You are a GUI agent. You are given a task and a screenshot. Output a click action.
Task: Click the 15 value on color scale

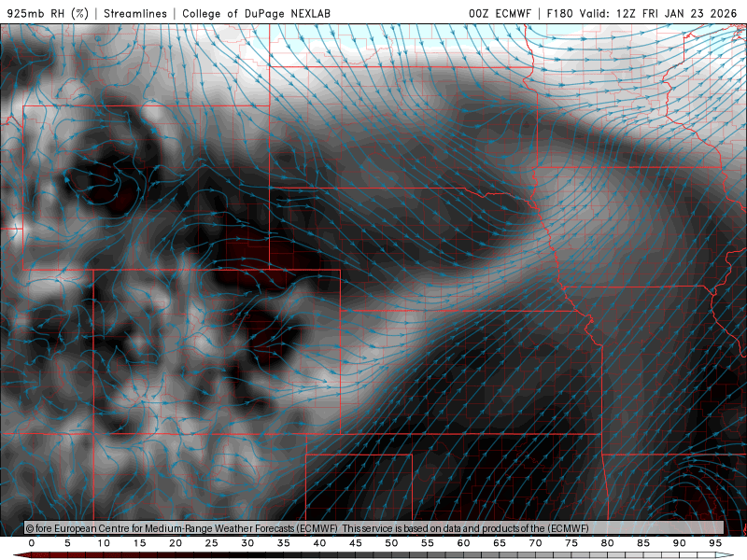[x=139, y=543]
